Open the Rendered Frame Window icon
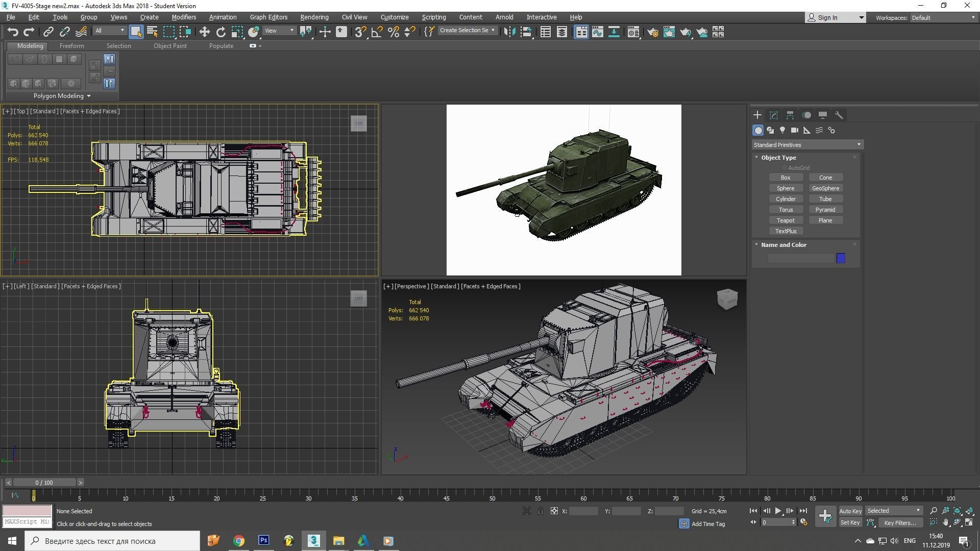Image resolution: width=980 pixels, height=551 pixels. tap(669, 32)
